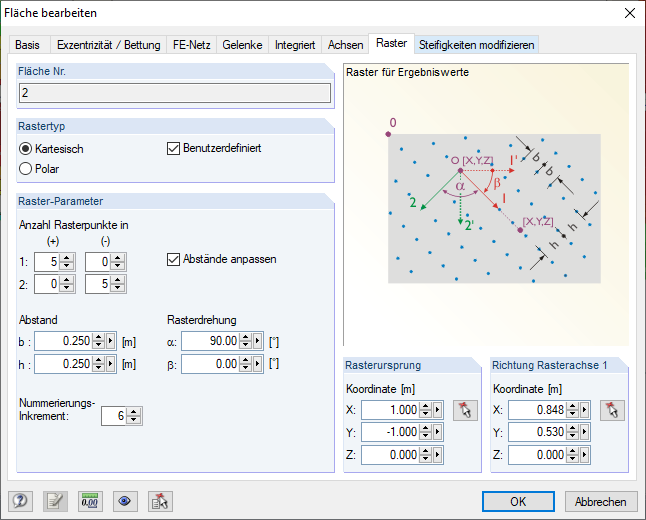The width and height of the screenshot is (646, 520).
Task: Open the arrow menu next to Abstand h
Action: tap(110, 364)
